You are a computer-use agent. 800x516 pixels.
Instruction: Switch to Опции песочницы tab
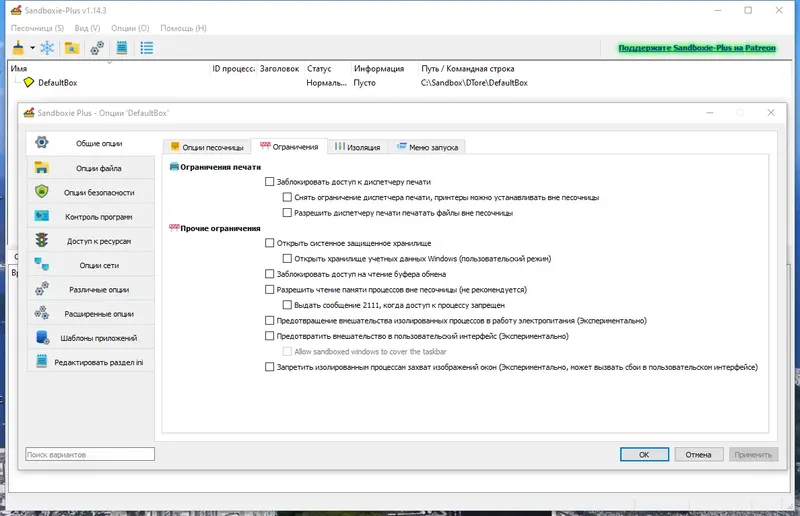coord(207,147)
